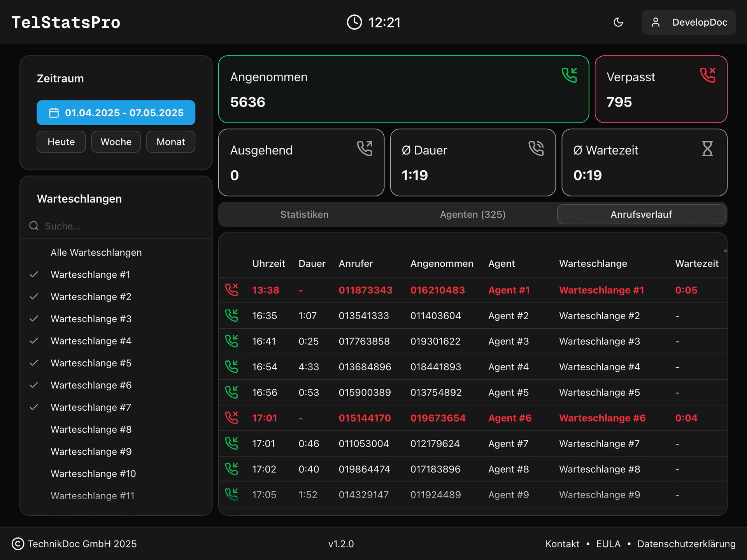The image size is (747, 560).
Task: Click duration 4:33 cell
Action: tap(309, 367)
